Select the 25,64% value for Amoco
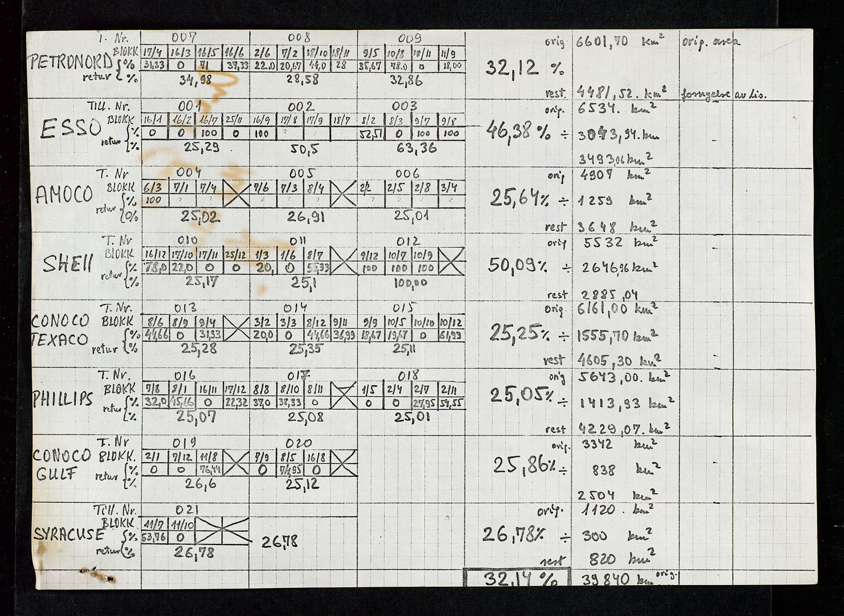The image size is (844, 616). [520, 198]
